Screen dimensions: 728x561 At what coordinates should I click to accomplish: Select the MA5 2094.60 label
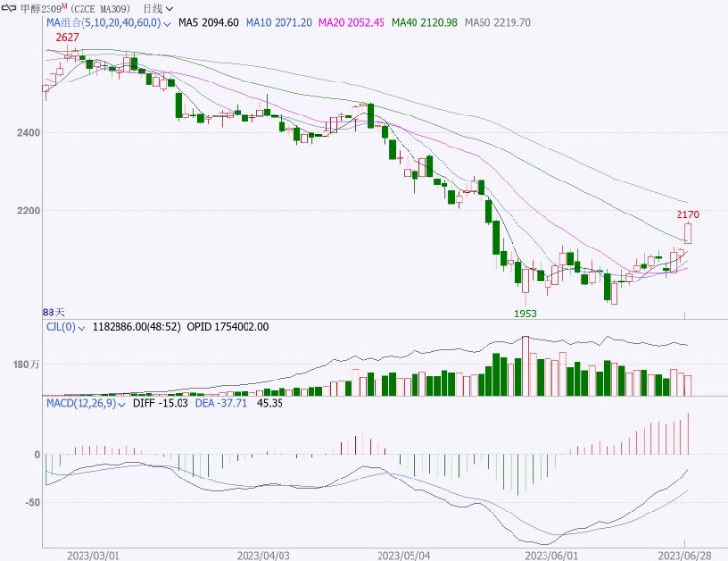pyautogui.click(x=208, y=22)
